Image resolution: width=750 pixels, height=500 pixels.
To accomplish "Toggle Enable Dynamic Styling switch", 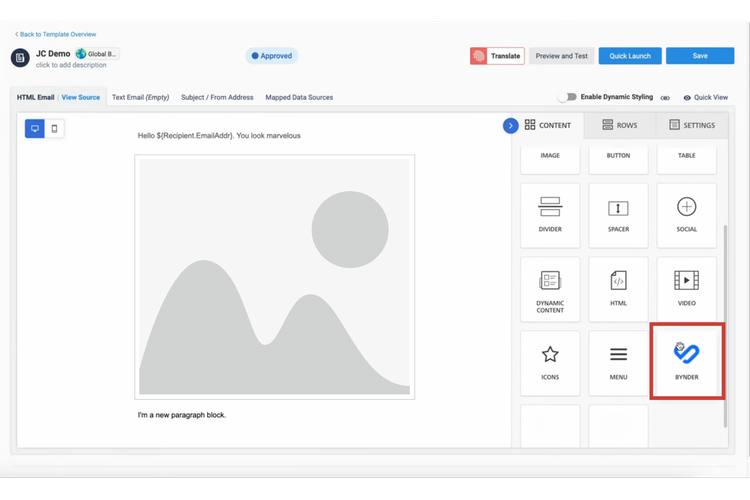I will [x=567, y=97].
